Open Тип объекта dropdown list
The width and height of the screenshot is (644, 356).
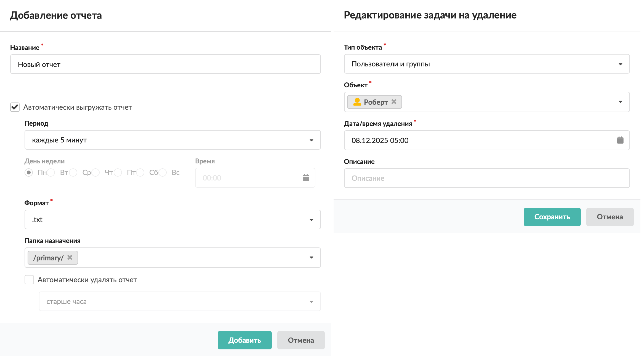coord(620,64)
